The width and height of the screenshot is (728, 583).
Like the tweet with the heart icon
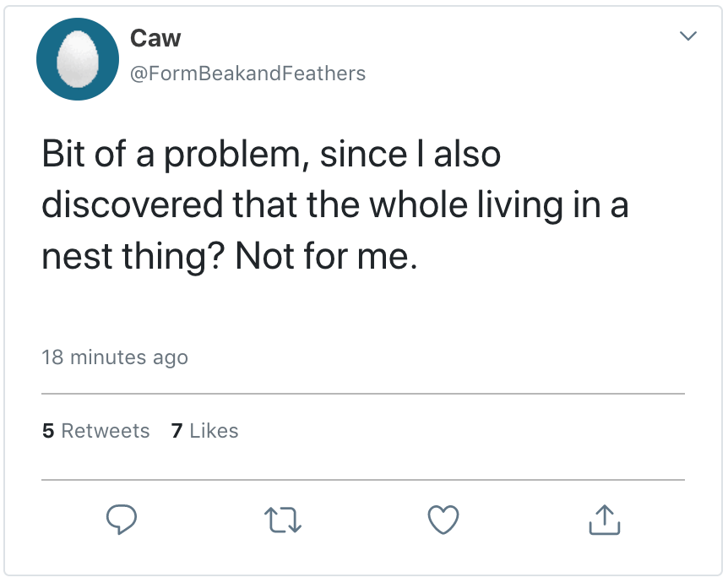coord(443,520)
